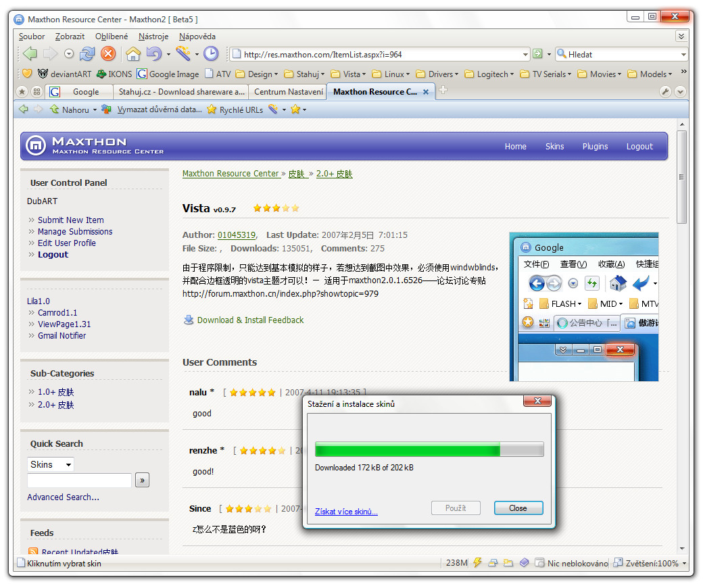
Task: Click the Vista skin preview thumbnail
Action: coord(584,307)
